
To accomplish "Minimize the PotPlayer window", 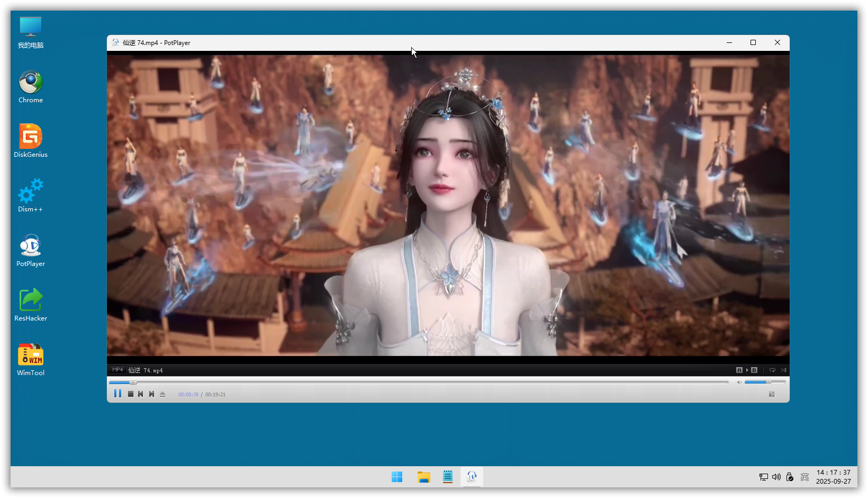I will (x=729, y=42).
